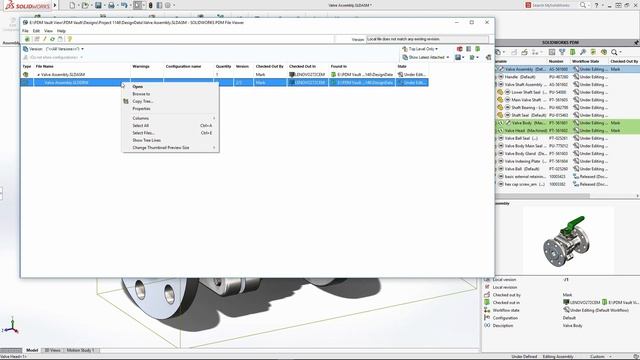Pin the SOLIDWORKS PDM task pane
This screenshot has width=640, height=360.
[636, 42]
